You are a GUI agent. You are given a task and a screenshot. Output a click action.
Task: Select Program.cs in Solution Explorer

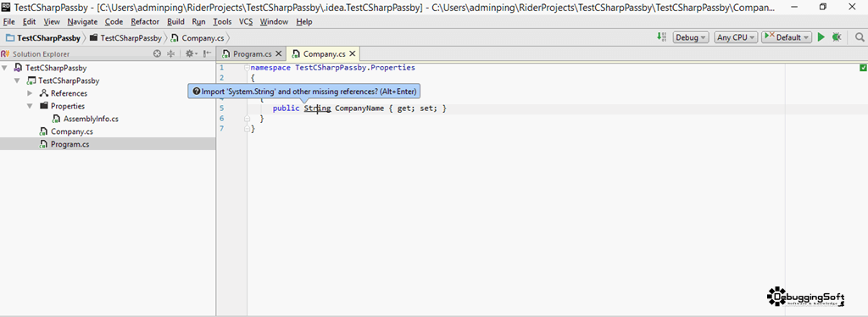tap(70, 144)
